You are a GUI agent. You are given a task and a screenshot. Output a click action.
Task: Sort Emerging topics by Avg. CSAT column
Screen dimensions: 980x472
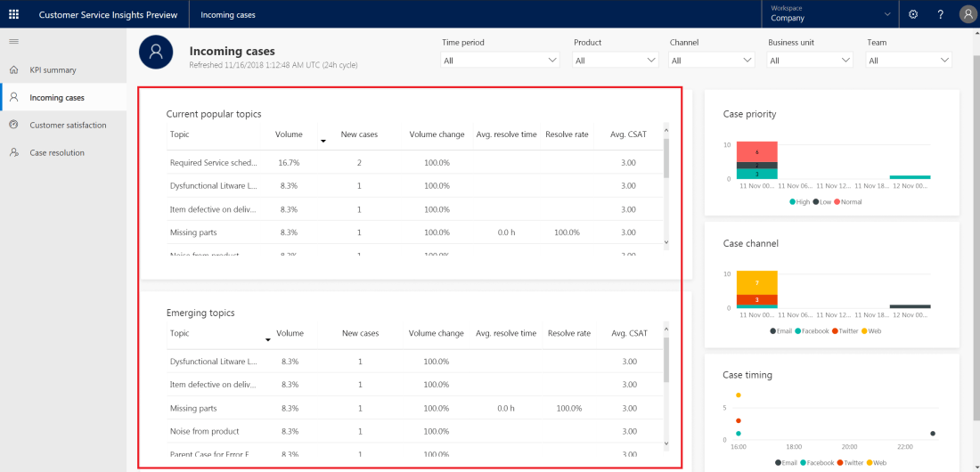pyautogui.click(x=629, y=333)
